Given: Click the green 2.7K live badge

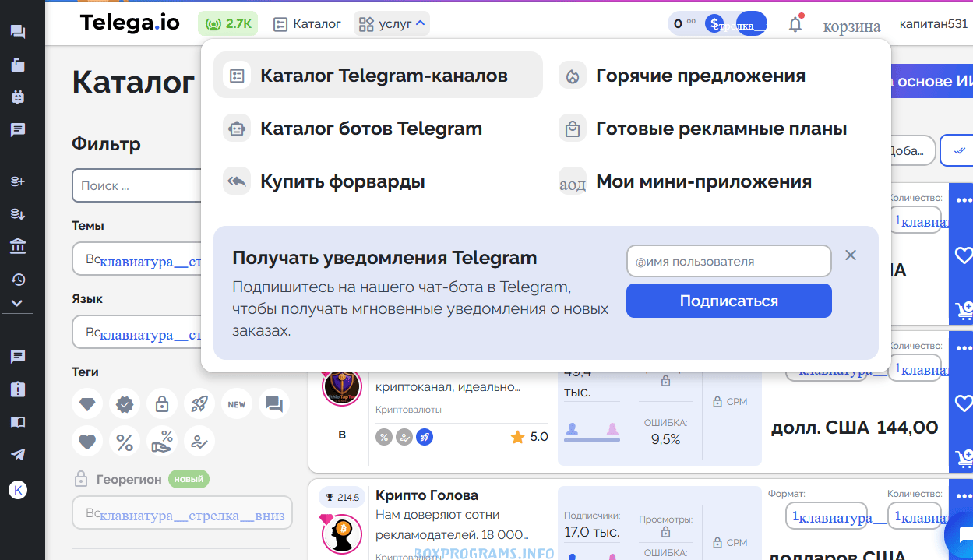Looking at the screenshot, I should pos(227,24).
